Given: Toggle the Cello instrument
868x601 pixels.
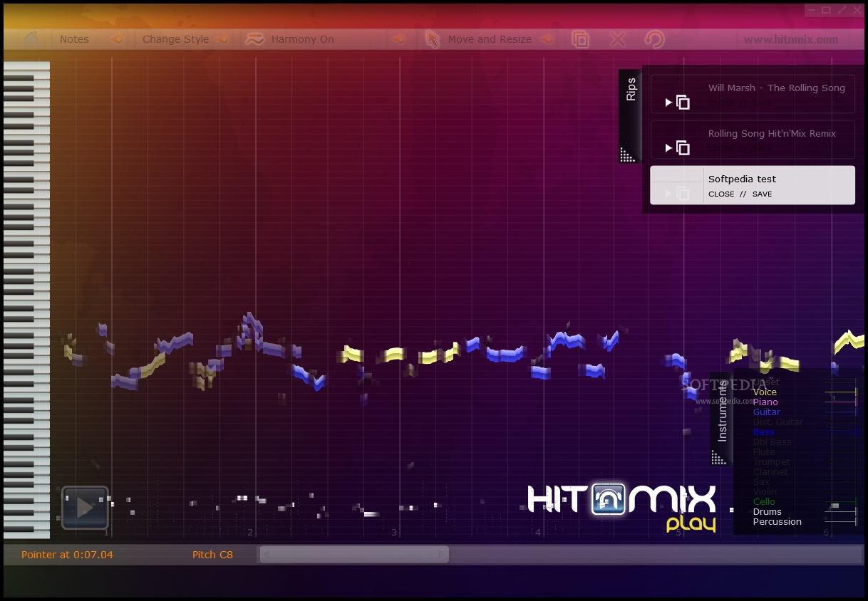Looking at the screenshot, I should coord(764,502).
